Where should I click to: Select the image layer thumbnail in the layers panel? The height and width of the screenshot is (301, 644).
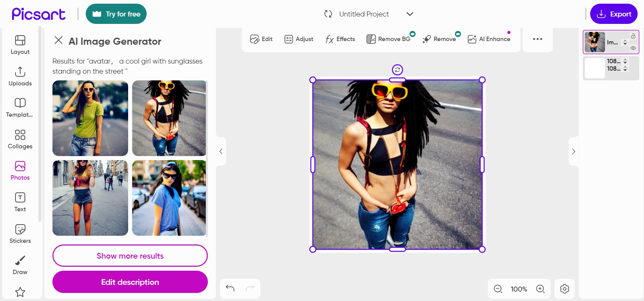[x=595, y=42]
